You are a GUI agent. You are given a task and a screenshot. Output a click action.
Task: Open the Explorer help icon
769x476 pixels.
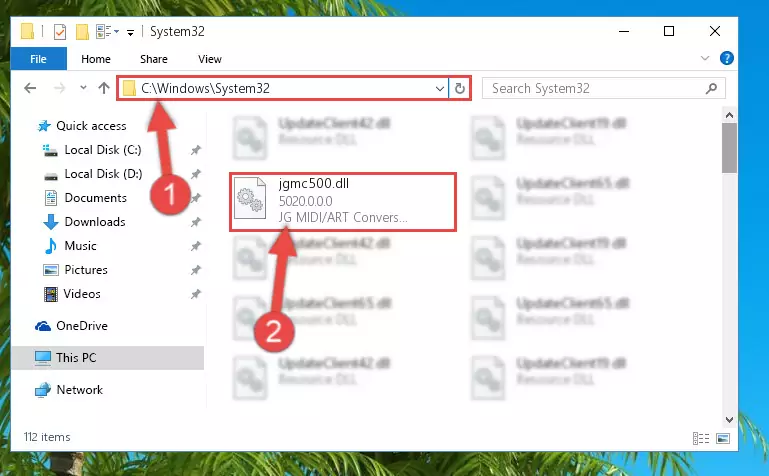(x=726, y=58)
